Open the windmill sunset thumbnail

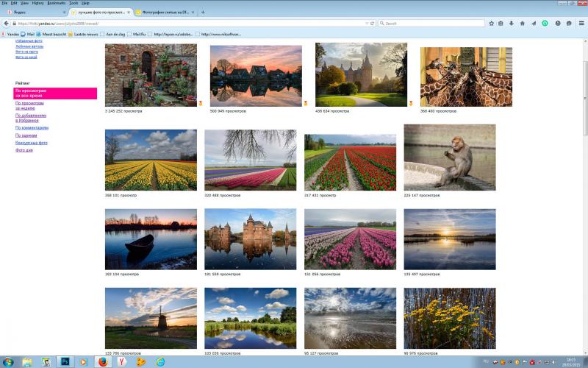(151, 319)
